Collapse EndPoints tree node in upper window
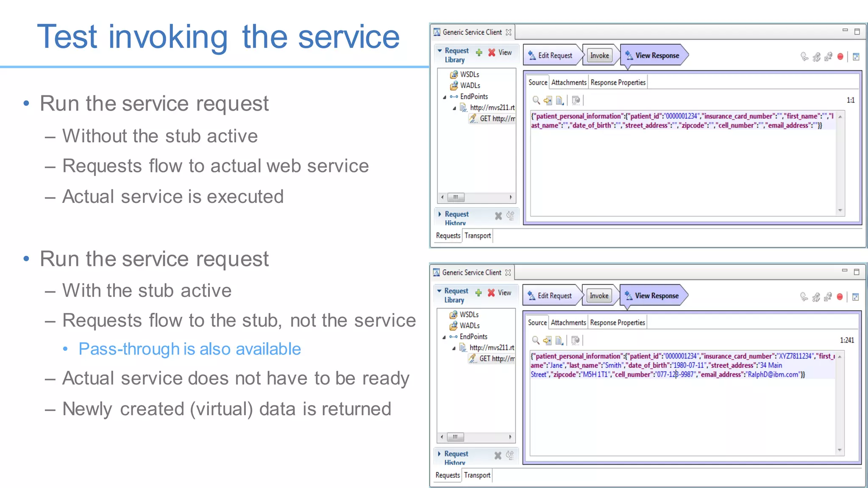Image resolution: width=868 pixels, height=488 pixels. pos(445,97)
